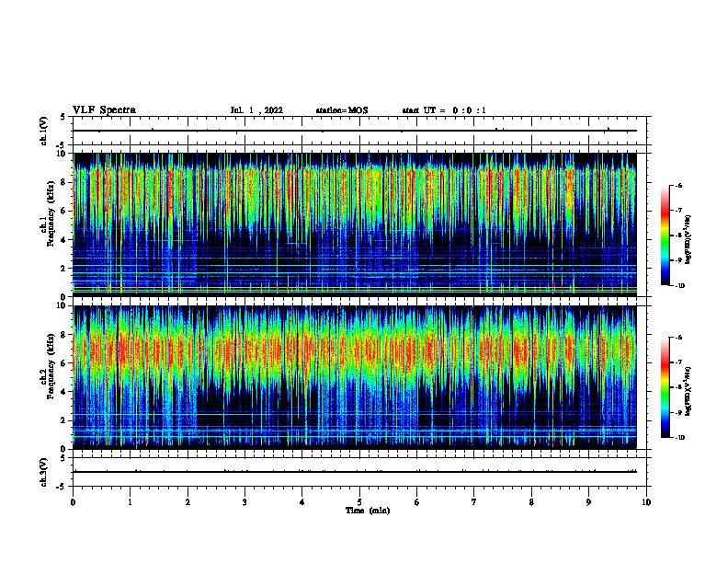The image size is (728, 563).
Task: Select the "start UT = 0 : 0 : 1" text
Action: click(444, 110)
